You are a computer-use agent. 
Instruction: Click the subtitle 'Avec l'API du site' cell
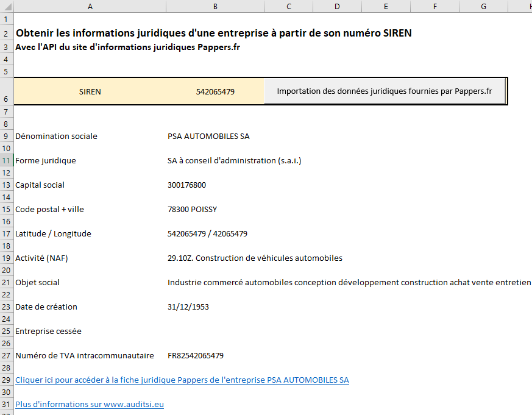pos(127,47)
